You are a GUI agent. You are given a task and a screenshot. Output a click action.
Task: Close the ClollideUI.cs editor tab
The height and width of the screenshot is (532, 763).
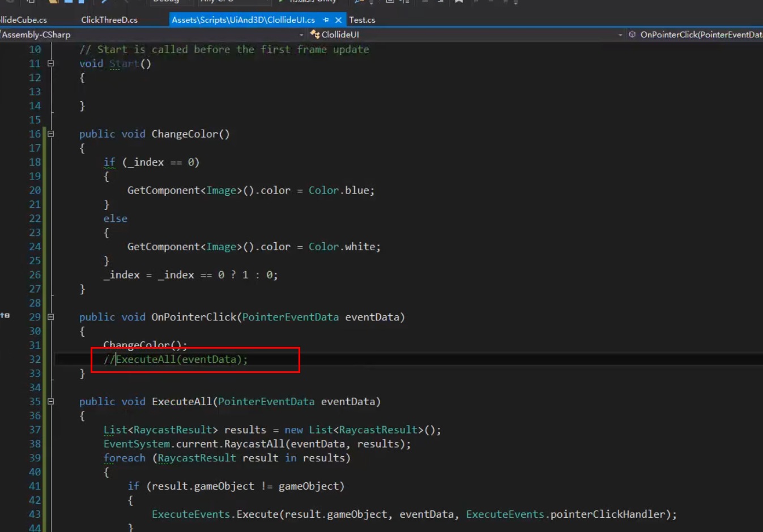[338, 20]
